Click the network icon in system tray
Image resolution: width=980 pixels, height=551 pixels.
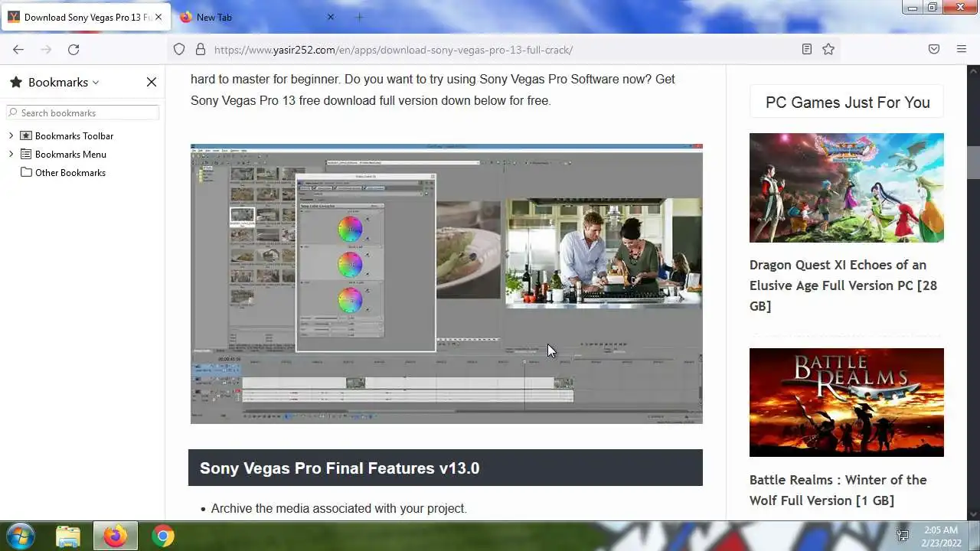coord(903,536)
